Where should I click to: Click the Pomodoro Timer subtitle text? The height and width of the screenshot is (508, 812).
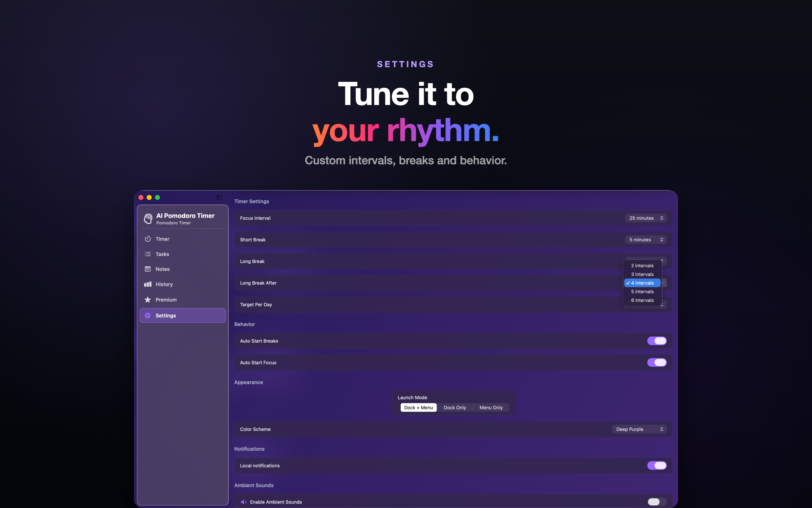tap(173, 223)
